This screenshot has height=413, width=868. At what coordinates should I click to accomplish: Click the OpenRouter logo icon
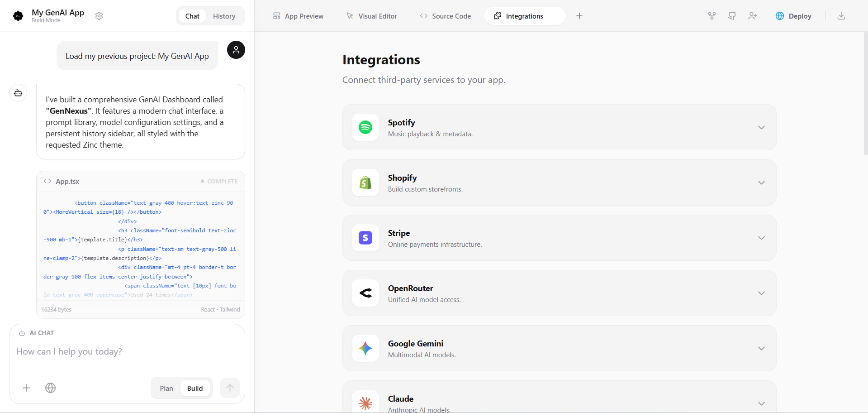pos(365,293)
